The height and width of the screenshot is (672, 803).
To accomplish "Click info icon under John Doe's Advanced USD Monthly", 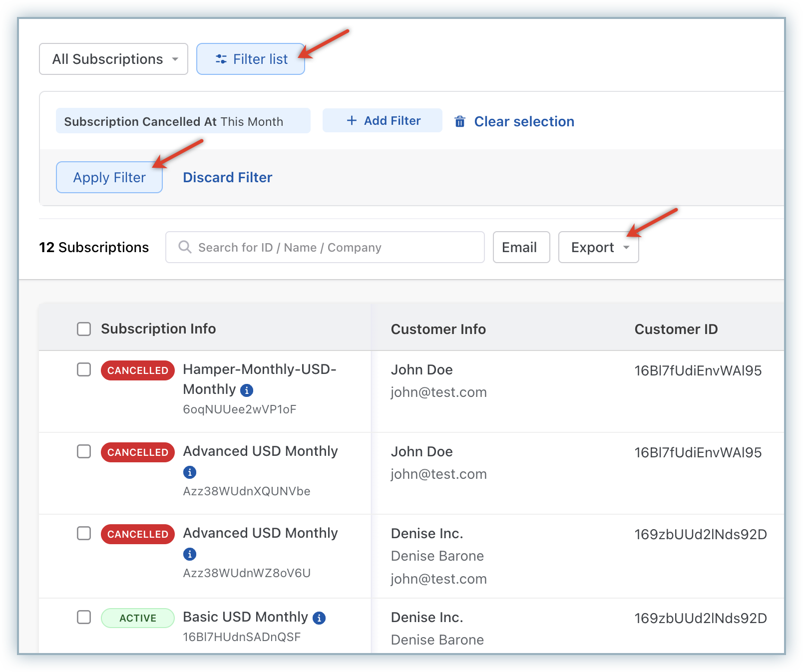I will [x=190, y=472].
